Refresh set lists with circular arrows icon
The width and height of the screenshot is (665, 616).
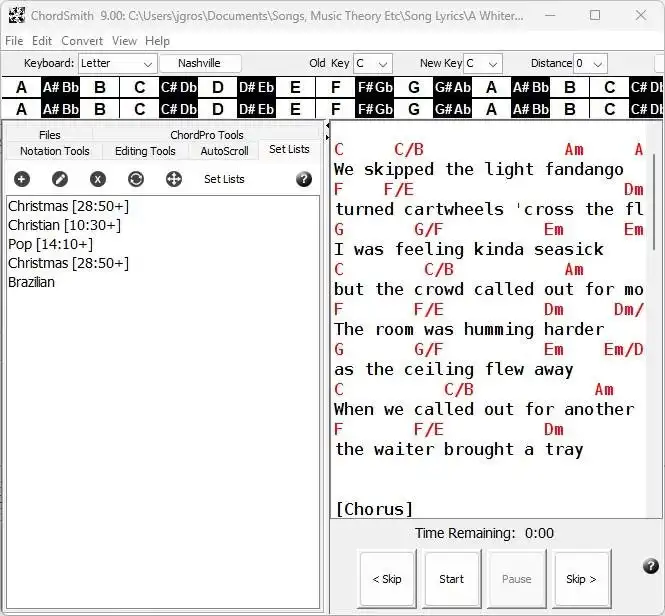click(x=136, y=179)
